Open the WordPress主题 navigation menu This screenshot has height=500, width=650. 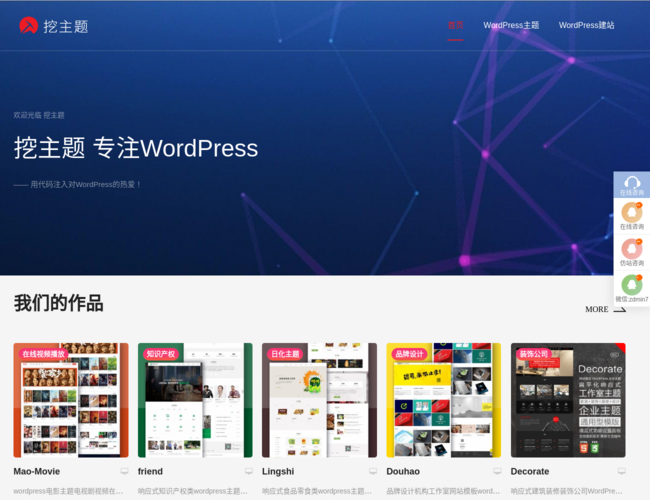511,25
